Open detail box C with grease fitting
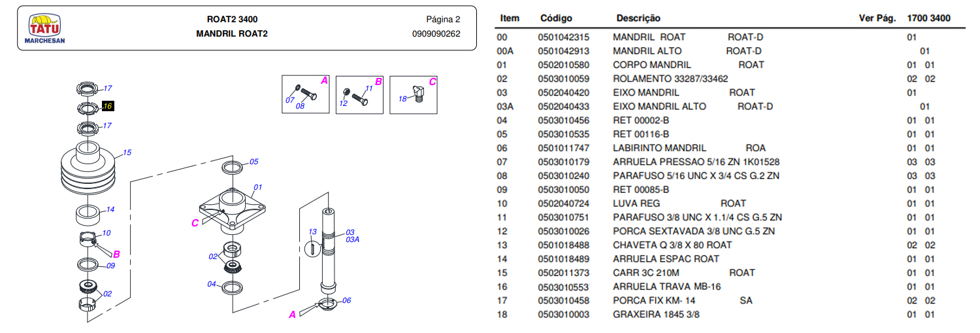Screen dimensions: 980x333 (413, 95)
